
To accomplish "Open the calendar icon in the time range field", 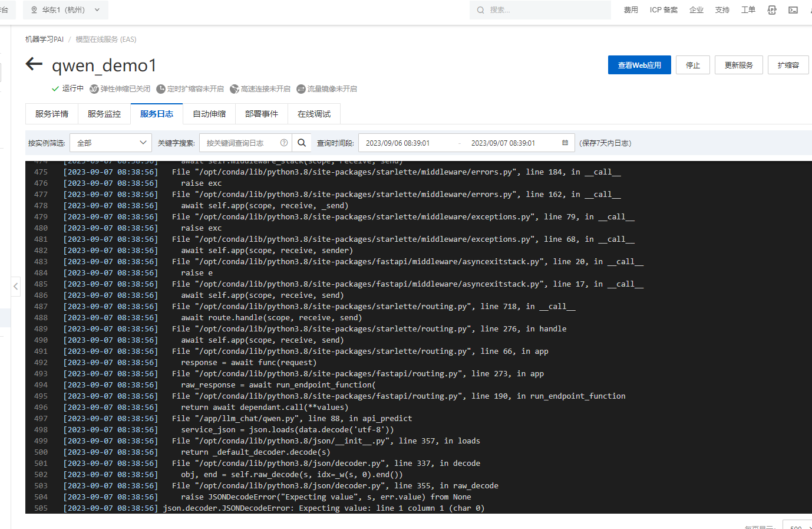I will pyautogui.click(x=565, y=143).
